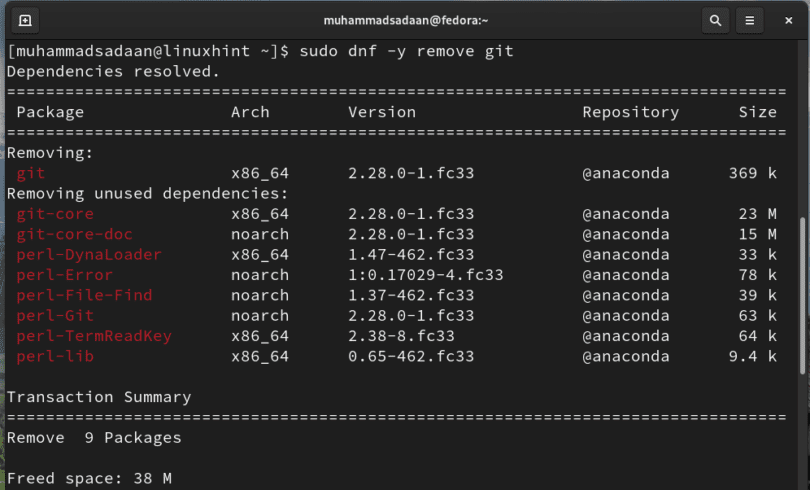Click the 'Freed space: 38 M' line
Viewport: 810px width, 490px height.
tap(89, 478)
